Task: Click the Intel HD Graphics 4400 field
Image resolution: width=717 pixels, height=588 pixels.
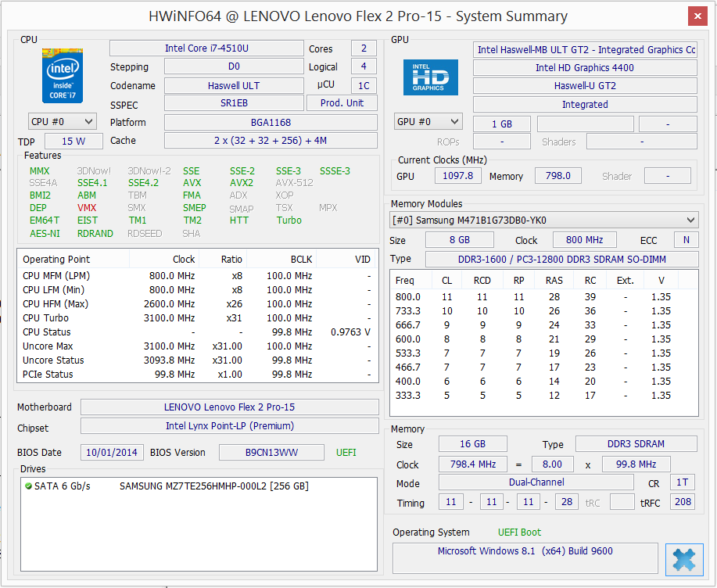Action: [x=584, y=68]
